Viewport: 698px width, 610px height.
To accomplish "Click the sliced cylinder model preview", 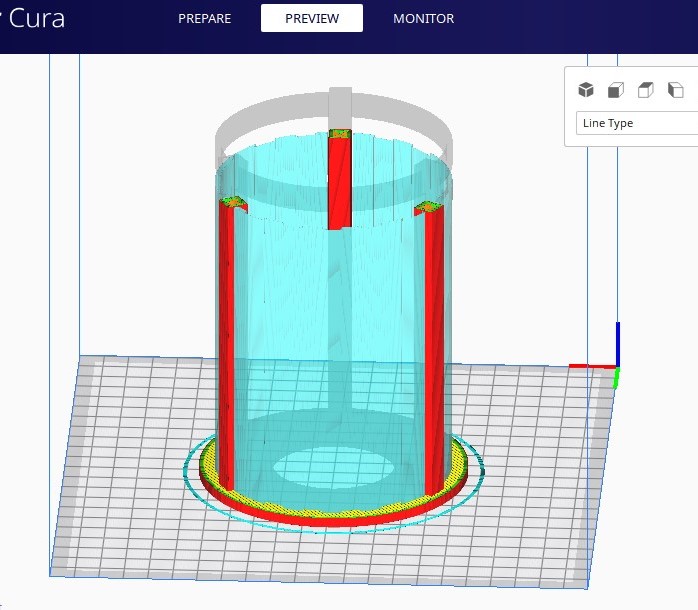I will tap(334, 307).
